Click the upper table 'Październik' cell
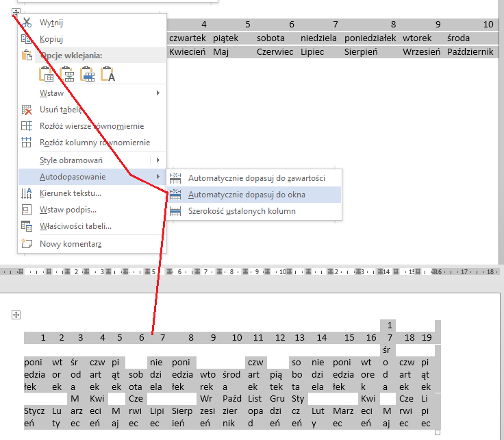 (x=470, y=52)
